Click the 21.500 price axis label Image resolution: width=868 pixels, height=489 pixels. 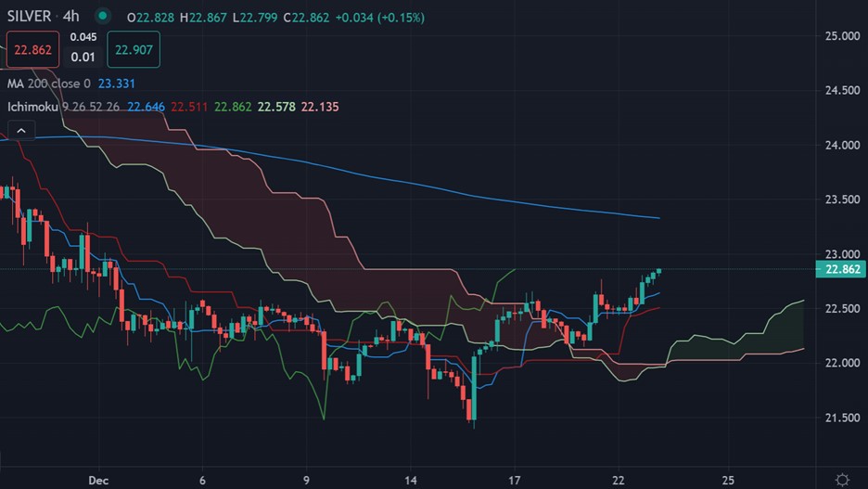point(843,418)
